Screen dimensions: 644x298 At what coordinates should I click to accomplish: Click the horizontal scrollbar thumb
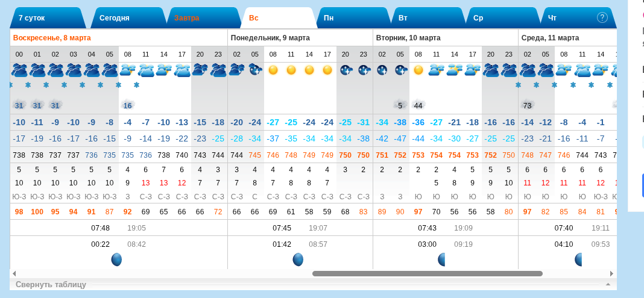[427, 273]
